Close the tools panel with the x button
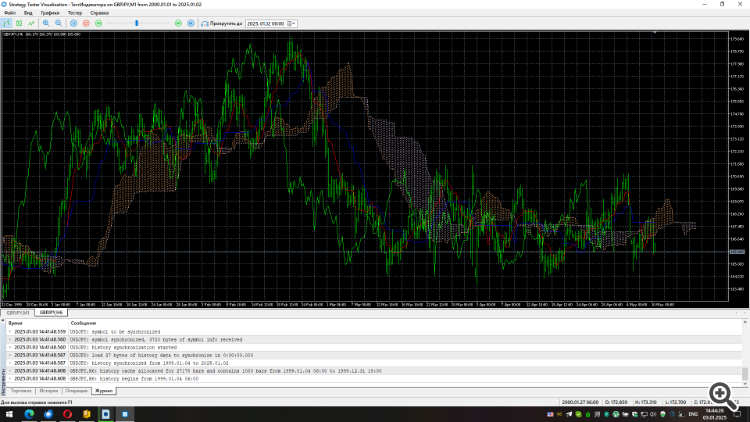This screenshot has height=422, width=750. click(x=3, y=321)
